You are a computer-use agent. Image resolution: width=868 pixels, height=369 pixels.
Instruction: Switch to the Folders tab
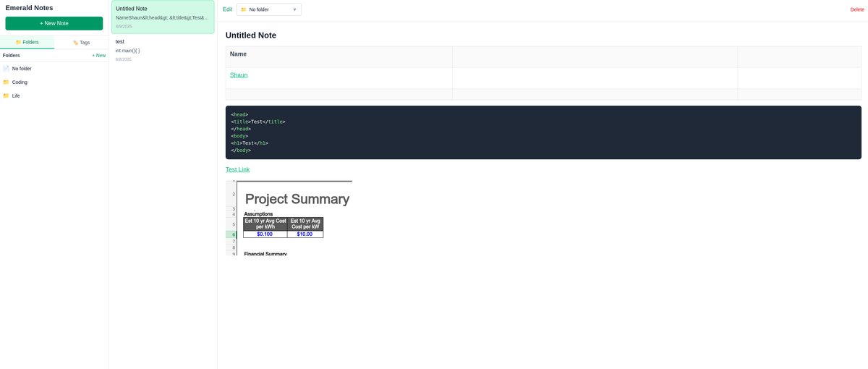click(x=27, y=42)
